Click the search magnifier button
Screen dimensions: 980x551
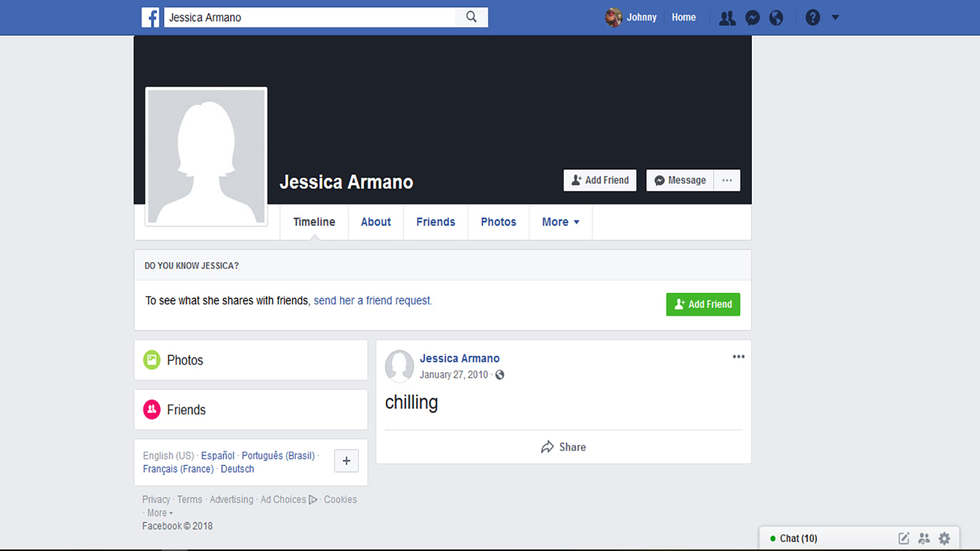tap(471, 17)
